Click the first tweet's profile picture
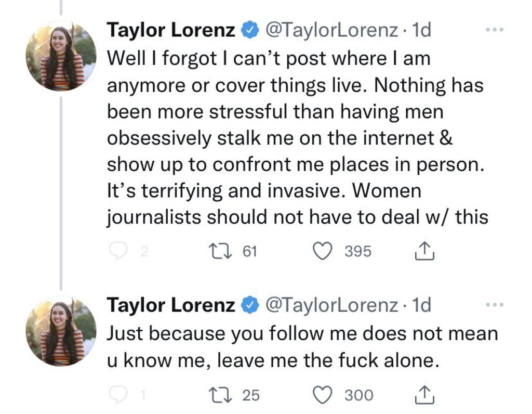Viewport: 532px width, 414px height. [62, 56]
